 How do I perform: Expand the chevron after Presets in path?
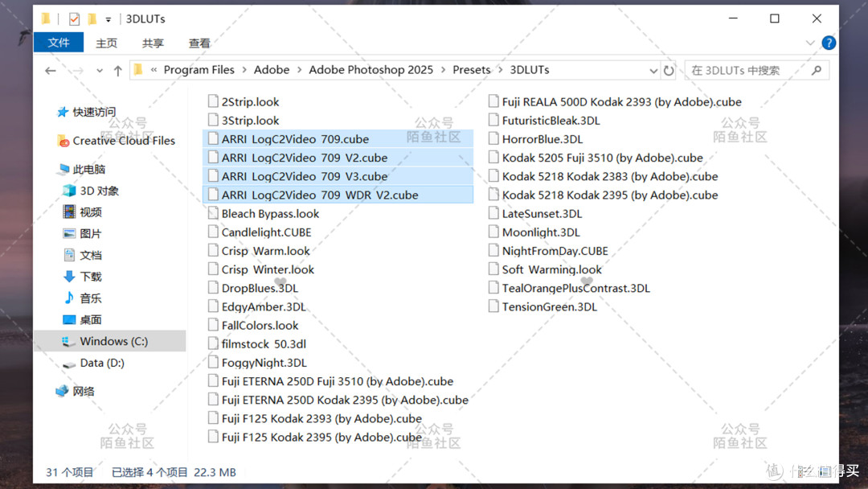tap(501, 70)
